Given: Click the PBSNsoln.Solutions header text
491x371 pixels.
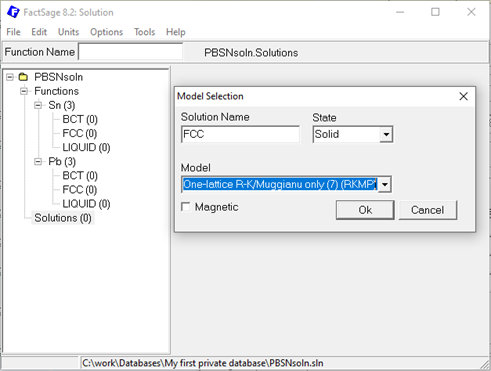Looking at the screenshot, I should 251,53.
